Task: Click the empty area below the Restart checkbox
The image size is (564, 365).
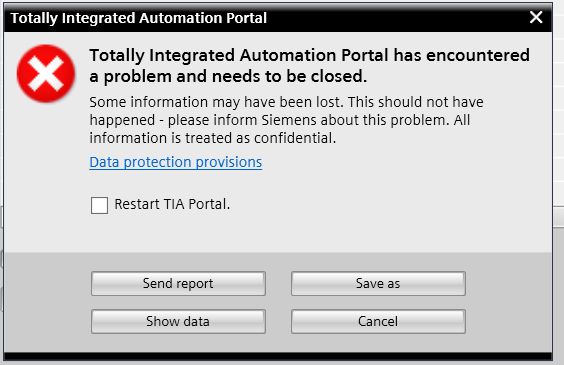Action: pyautogui.click(x=278, y=234)
